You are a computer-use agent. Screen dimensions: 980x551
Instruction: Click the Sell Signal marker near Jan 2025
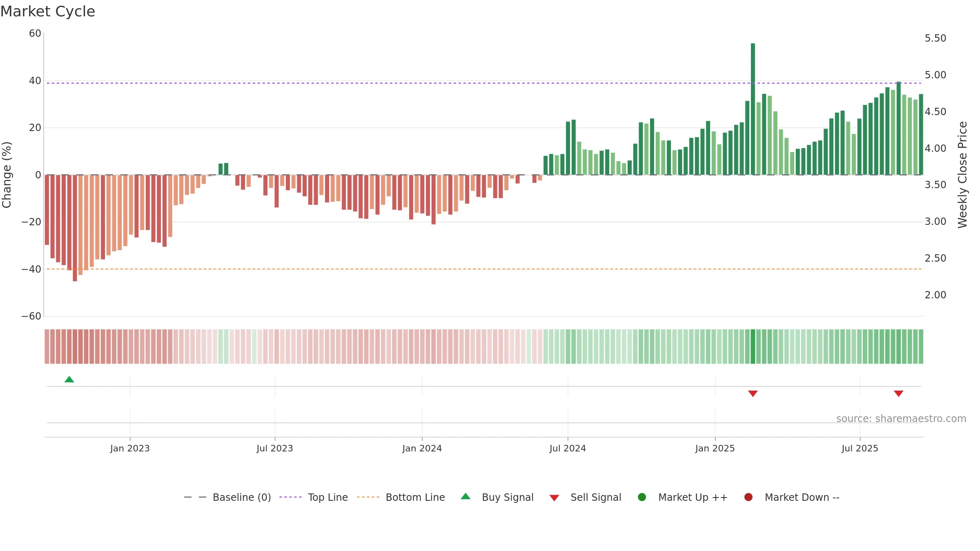coord(753,393)
